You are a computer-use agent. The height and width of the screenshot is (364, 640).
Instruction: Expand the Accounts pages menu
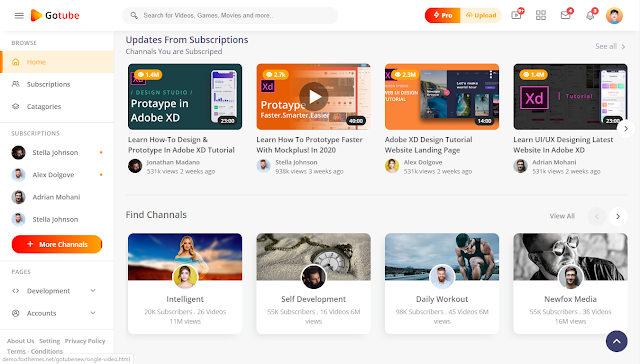click(x=93, y=313)
